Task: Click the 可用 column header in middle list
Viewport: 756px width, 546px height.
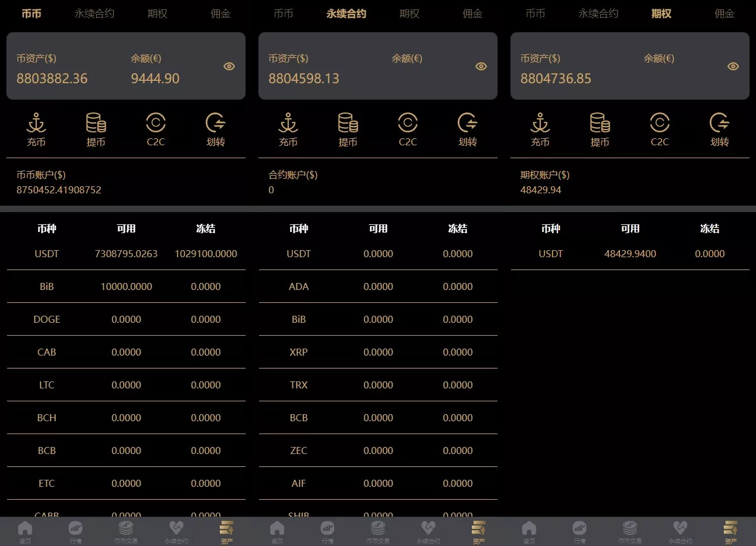Action: click(x=378, y=228)
